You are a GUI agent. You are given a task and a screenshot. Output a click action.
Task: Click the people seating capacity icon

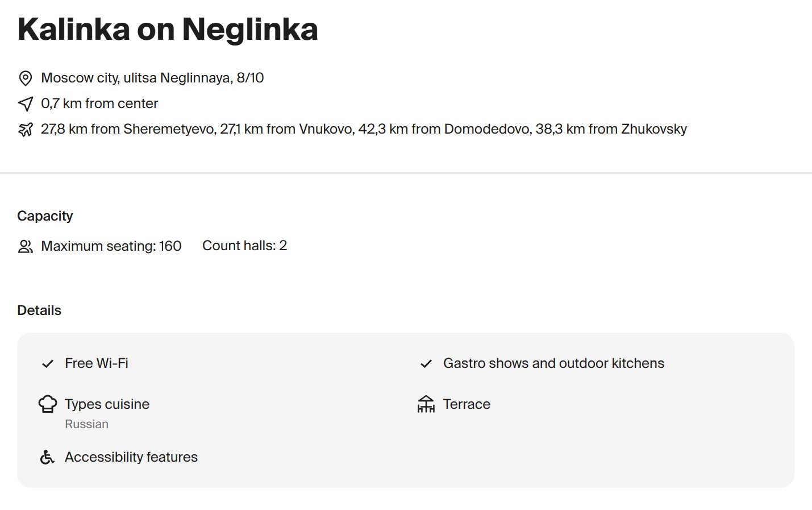click(26, 246)
